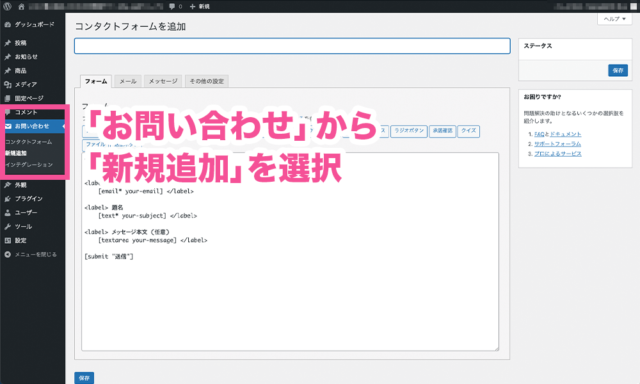
Task: Insert a クイズ form tag
Action: [469, 131]
